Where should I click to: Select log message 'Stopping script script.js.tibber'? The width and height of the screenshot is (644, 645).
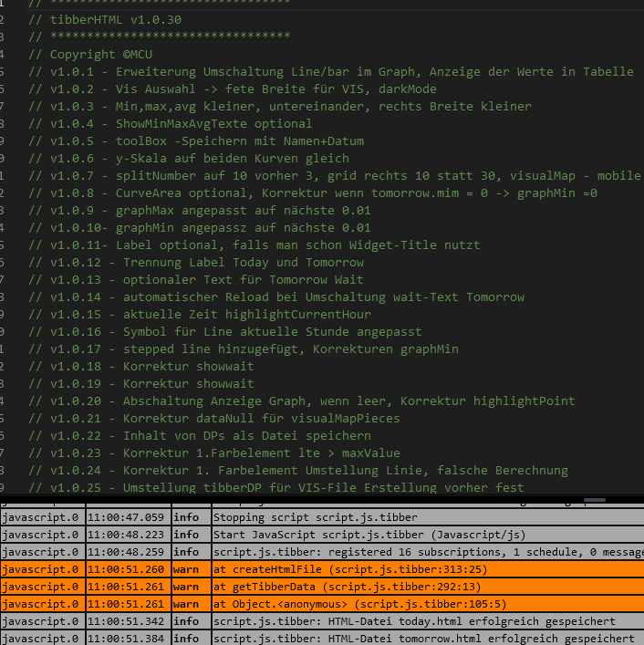pos(316,517)
